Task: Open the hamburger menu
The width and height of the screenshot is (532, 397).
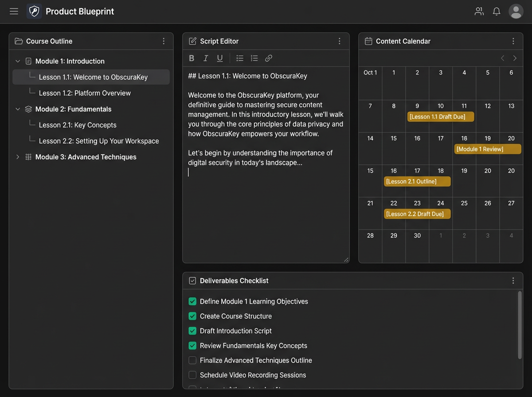Action: point(14,11)
